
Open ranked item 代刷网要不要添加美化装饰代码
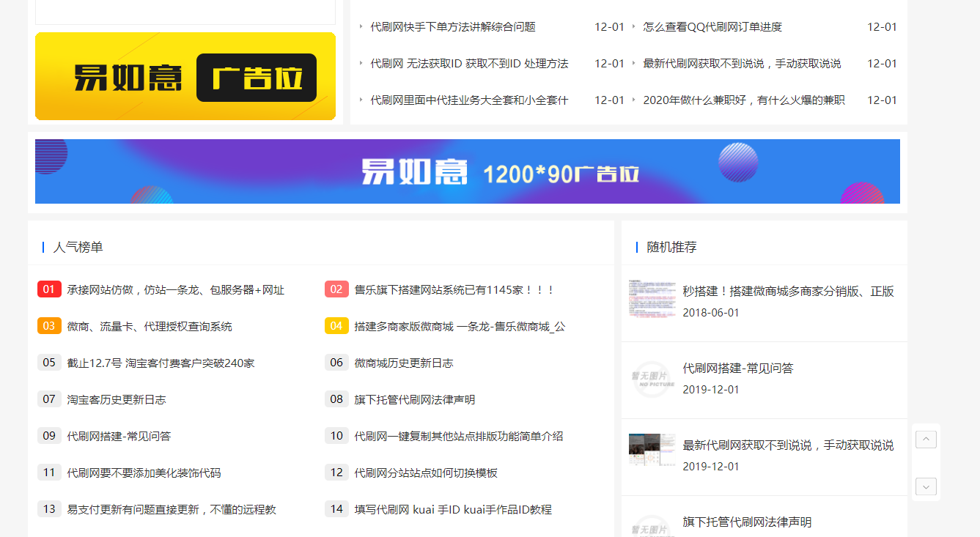(144, 473)
